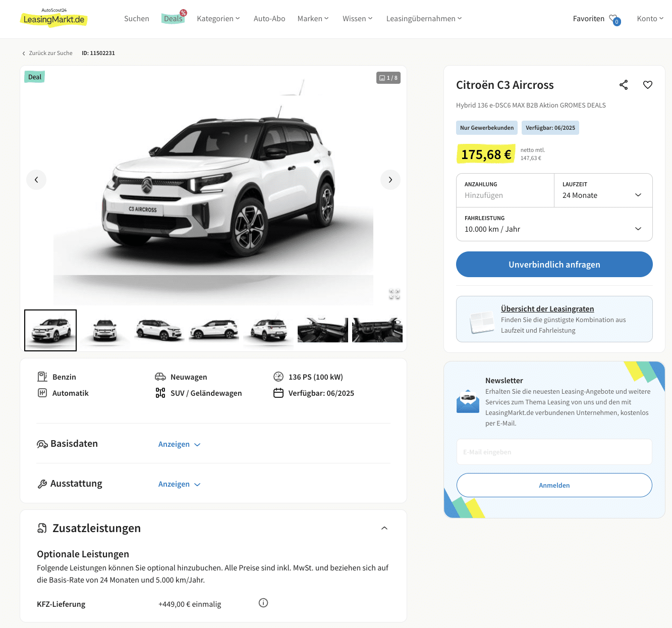Open the Deals navigation item
Viewport: 672px width, 628px height.
pyautogui.click(x=173, y=19)
